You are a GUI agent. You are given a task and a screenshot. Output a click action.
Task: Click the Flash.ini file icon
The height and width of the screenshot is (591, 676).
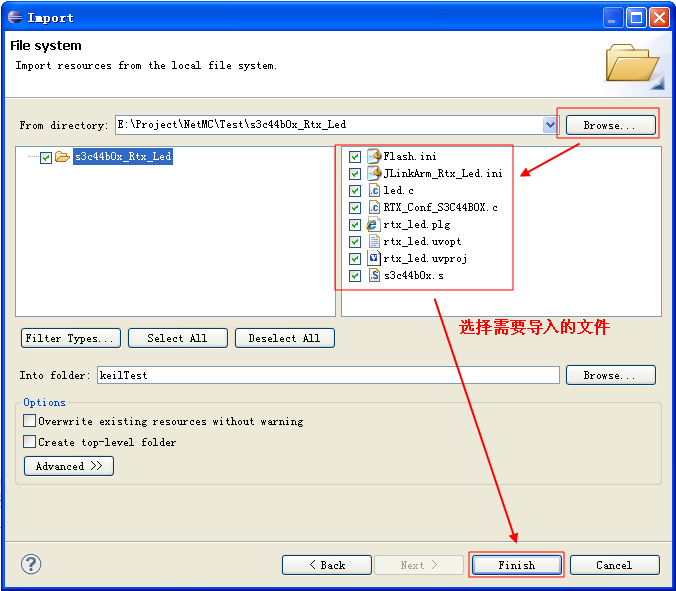pyautogui.click(x=374, y=156)
